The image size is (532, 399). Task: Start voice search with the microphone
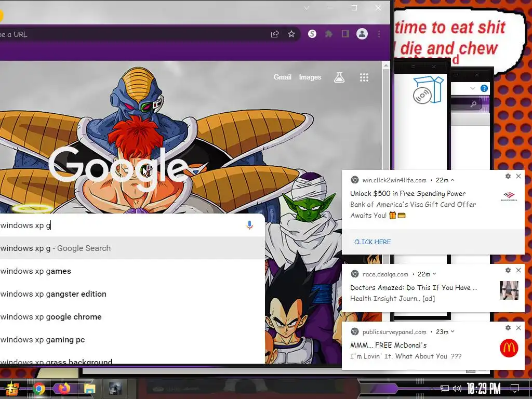tap(250, 225)
